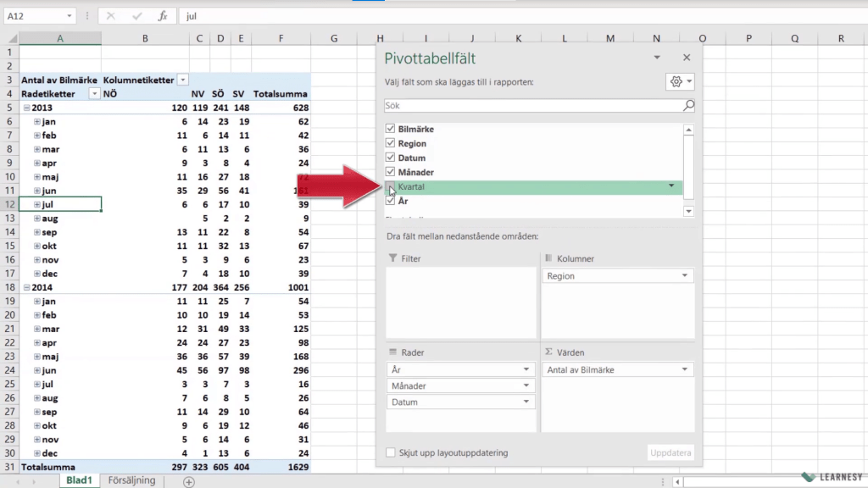Select the Blad1 sheet tab
The image size is (868, 488).
(x=78, y=480)
